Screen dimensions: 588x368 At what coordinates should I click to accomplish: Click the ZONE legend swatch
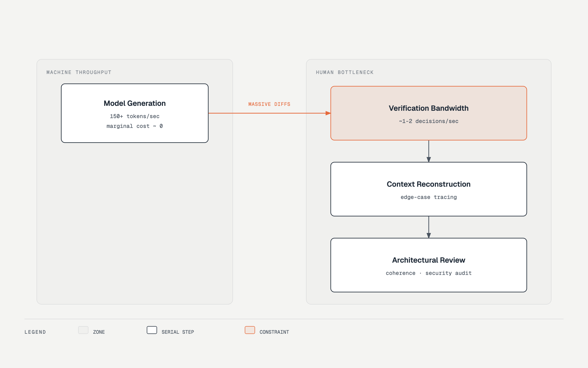[x=83, y=330]
